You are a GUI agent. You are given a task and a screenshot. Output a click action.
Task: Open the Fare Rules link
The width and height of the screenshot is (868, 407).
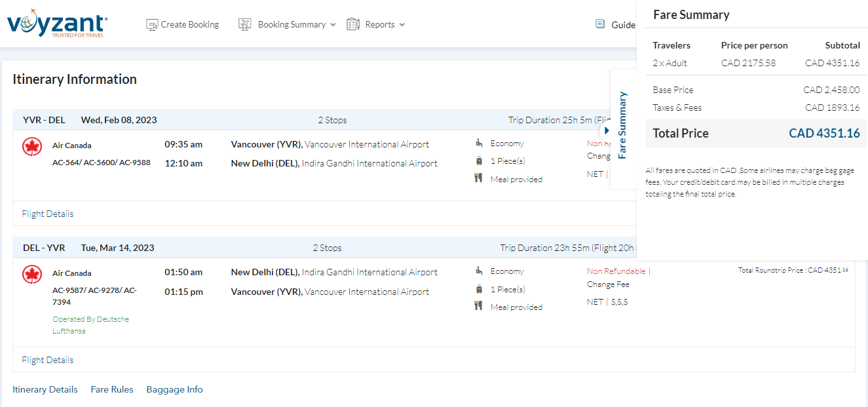click(112, 389)
